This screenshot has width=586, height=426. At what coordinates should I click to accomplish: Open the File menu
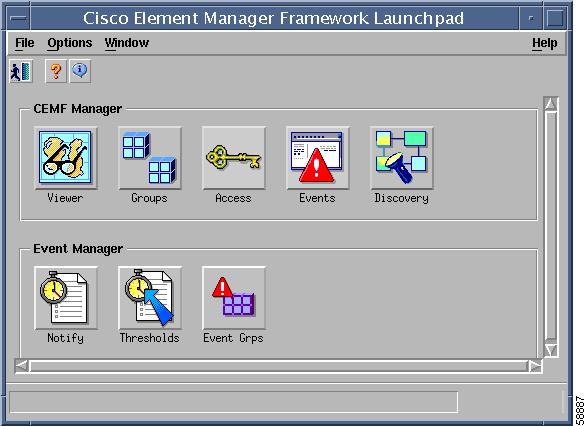point(25,43)
